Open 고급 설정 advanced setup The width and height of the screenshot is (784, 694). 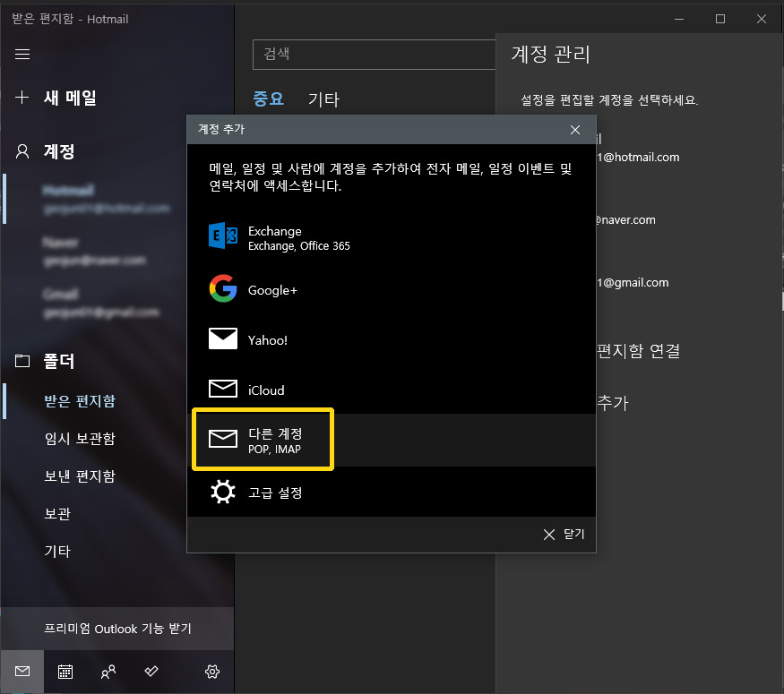[392, 493]
